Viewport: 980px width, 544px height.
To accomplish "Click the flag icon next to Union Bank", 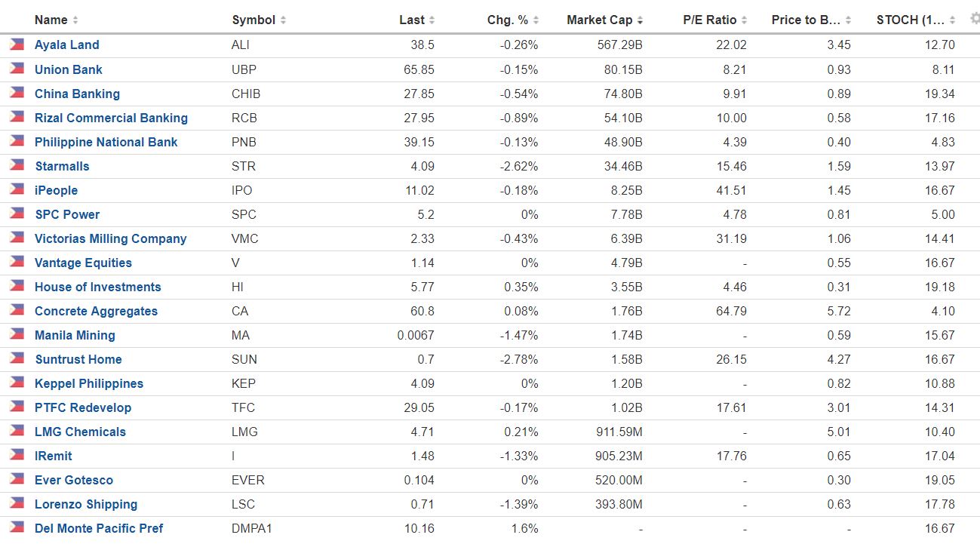I will [x=14, y=69].
